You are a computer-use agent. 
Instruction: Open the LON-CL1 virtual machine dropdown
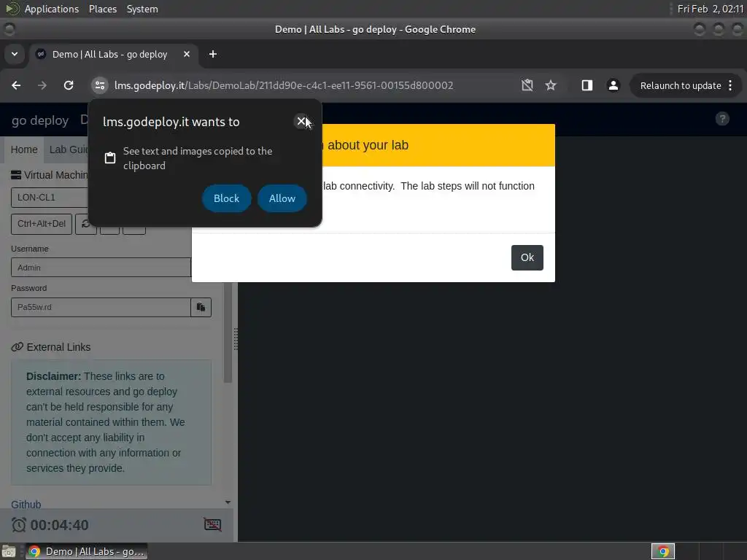(50, 197)
